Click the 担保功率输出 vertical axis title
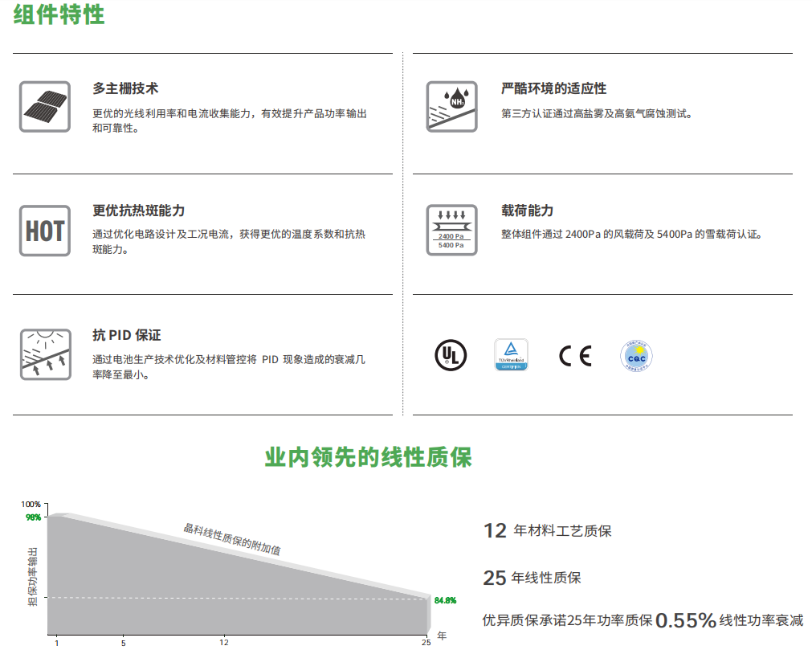812x650 pixels. tap(33, 576)
